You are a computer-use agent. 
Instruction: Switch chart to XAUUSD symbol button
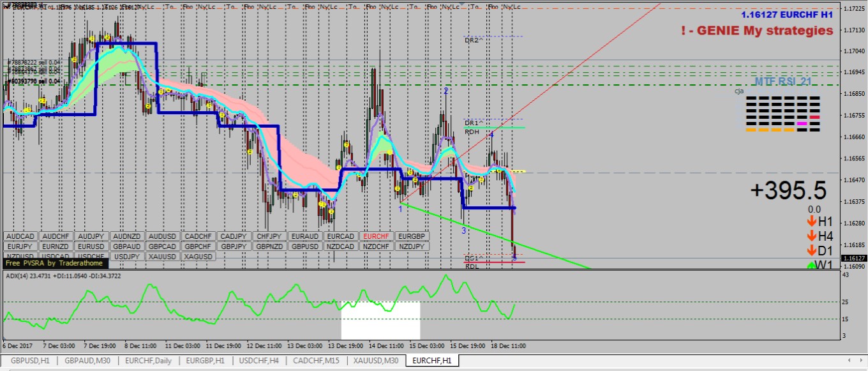[x=161, y=257]
